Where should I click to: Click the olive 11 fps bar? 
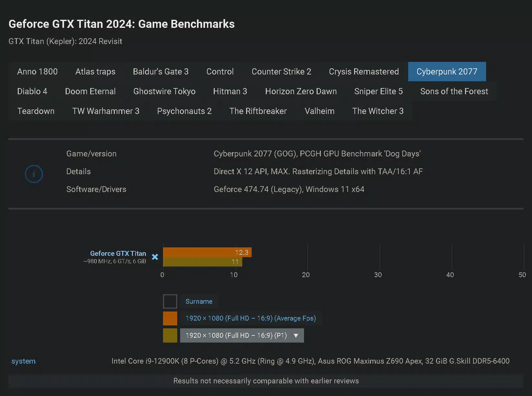click(x=202, y=262)
